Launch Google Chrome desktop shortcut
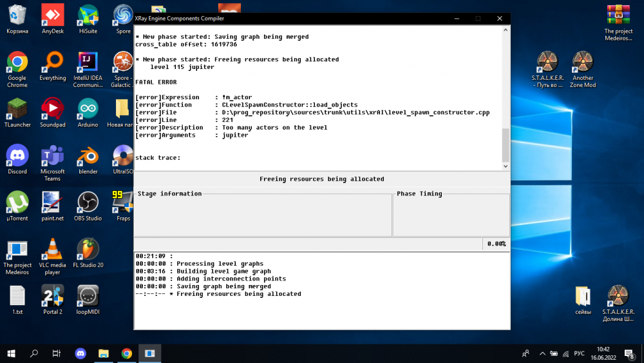 pyautogui.click(x=17, y=69)
